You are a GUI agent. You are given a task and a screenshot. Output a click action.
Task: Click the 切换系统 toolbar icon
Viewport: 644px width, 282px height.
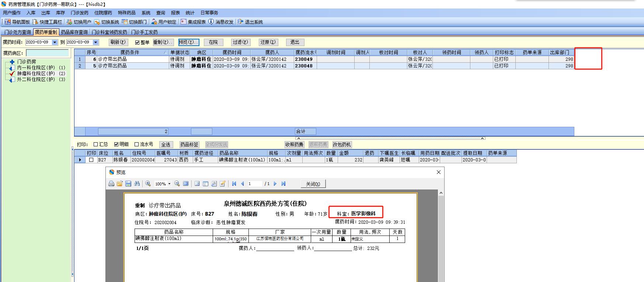point(97,22)
